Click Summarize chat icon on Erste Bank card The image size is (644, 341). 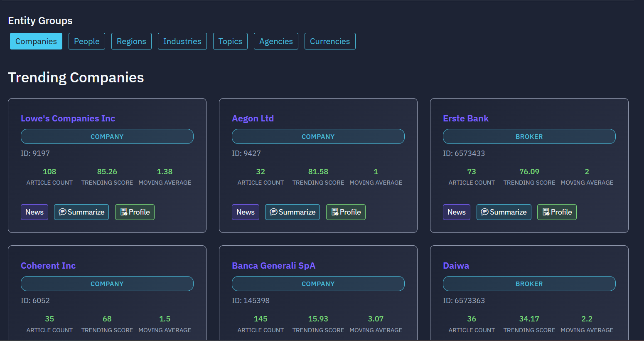click(x=484, y=212)
